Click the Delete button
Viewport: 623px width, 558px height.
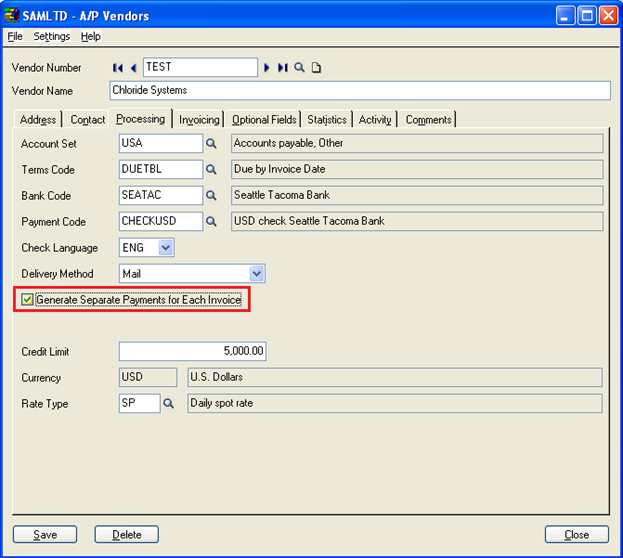(127, 535)
